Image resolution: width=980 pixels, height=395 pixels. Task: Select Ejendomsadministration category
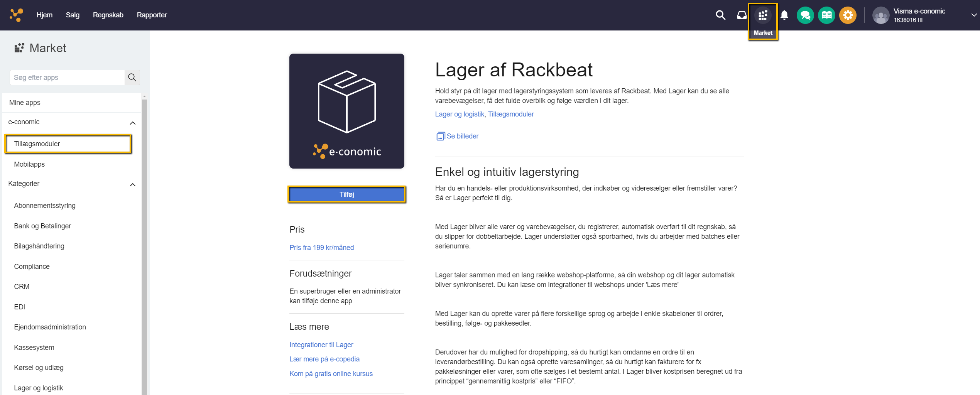(50, 327)
